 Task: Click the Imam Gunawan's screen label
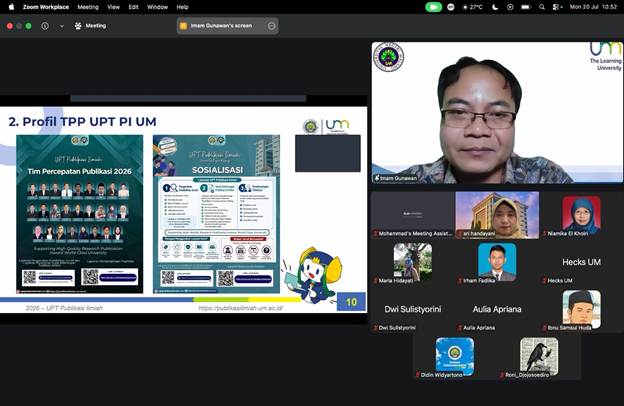[x=221, y=26]
